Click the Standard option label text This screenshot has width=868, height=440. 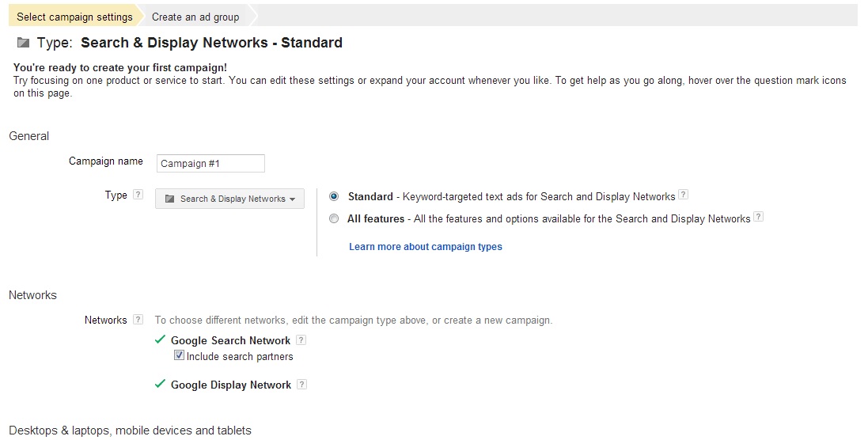pyautogui.click(x=370, y=196)
